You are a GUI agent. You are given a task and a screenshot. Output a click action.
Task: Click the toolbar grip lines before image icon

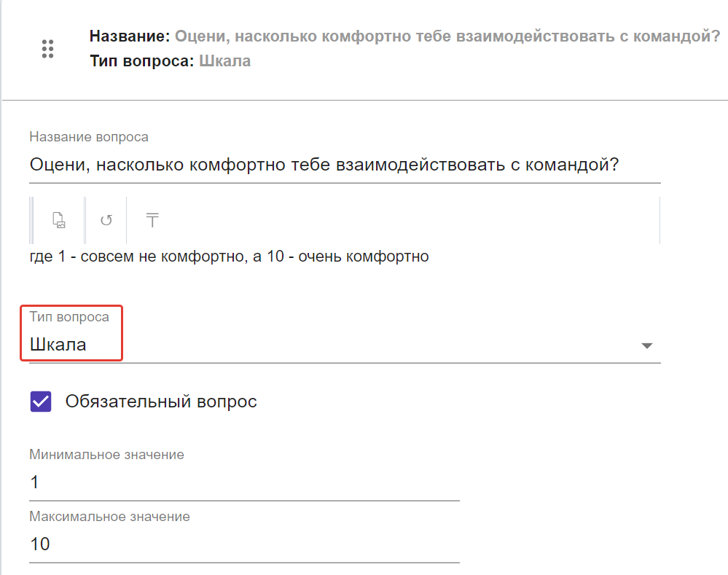pyautogui.click(x=31, y=220)
